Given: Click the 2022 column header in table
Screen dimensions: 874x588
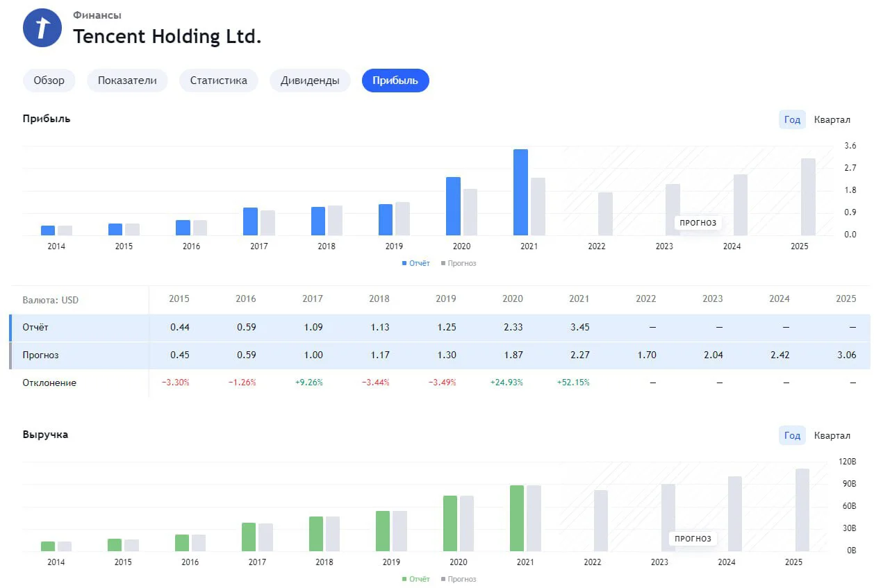Looking at the screenshot, I should pos(645,299).
